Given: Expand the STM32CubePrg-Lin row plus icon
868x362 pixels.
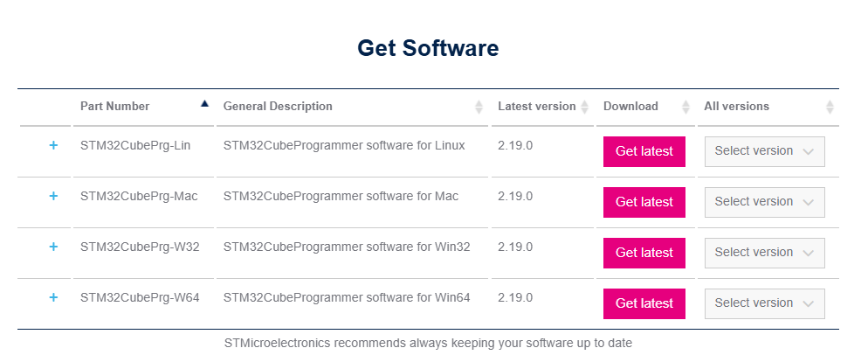Looking at the screenshot, I should coord(53,145).
